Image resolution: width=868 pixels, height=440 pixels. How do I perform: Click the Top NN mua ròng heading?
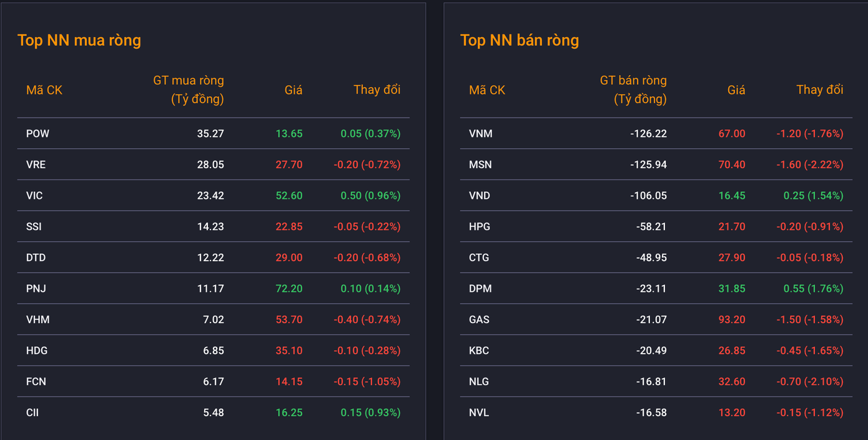click(x=79, y=41)
